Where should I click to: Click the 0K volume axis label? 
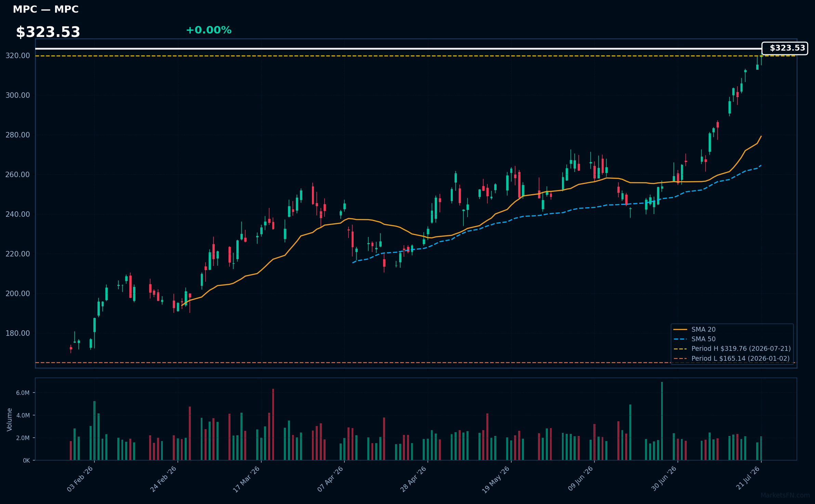[26, 461]
